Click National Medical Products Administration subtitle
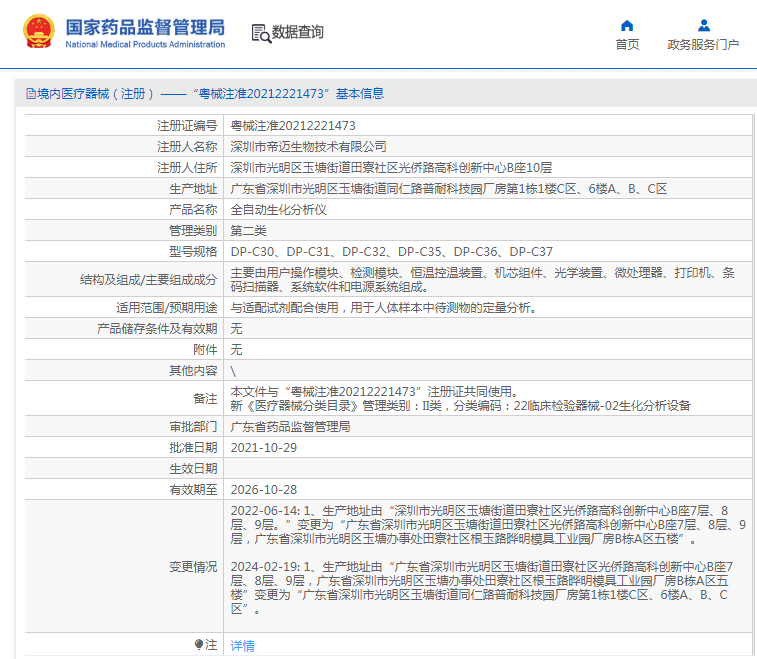The height and width of the screenshot is (659, 757). 145,44
